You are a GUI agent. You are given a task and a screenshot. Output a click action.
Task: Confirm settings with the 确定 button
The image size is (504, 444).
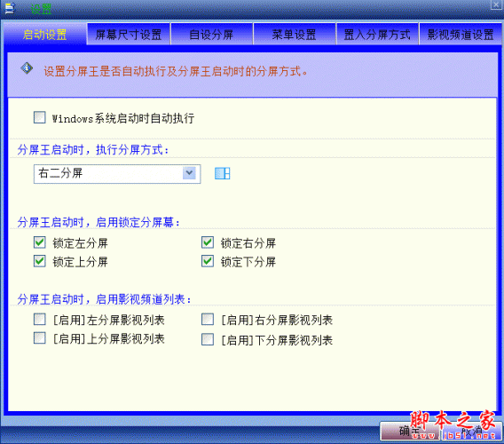pos(410,431)
